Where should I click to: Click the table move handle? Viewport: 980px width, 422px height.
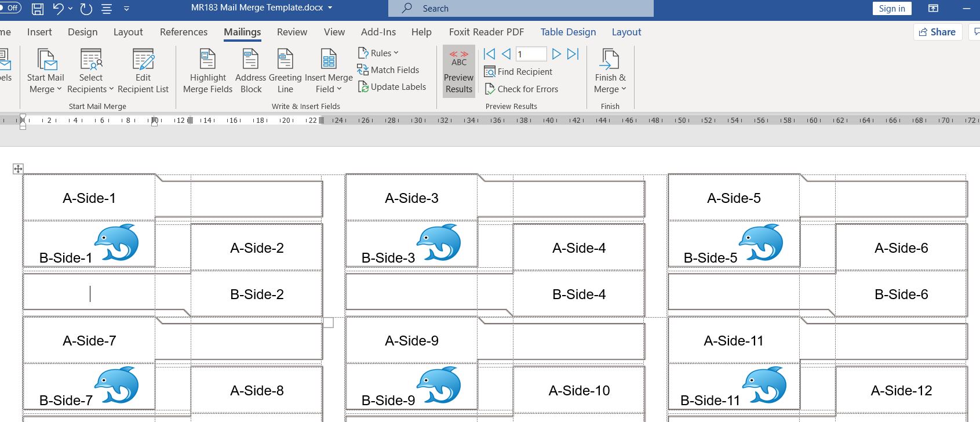pyautogui.click(x=18, y=169)
